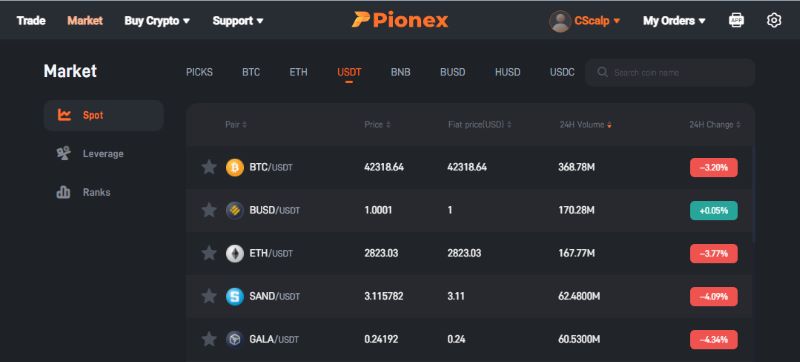Switch to the BNB market tab

401,72
